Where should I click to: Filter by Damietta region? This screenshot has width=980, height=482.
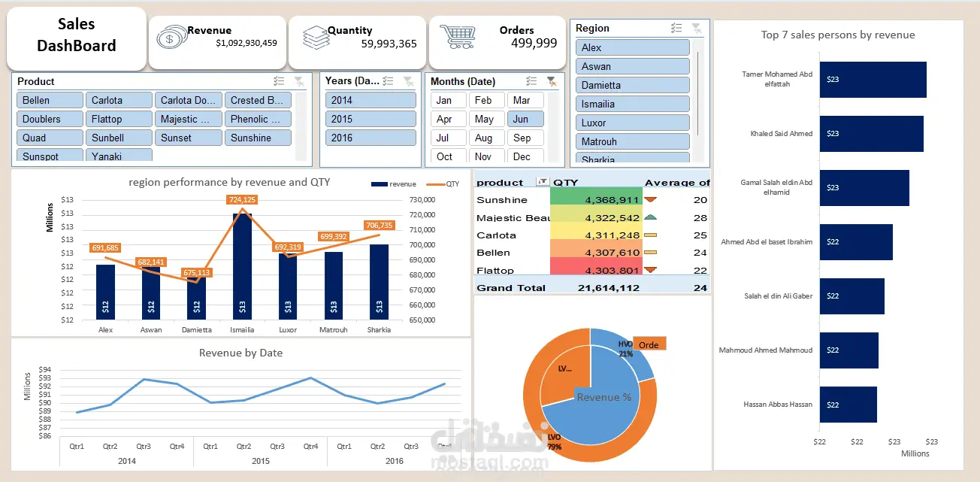(633, 85)
